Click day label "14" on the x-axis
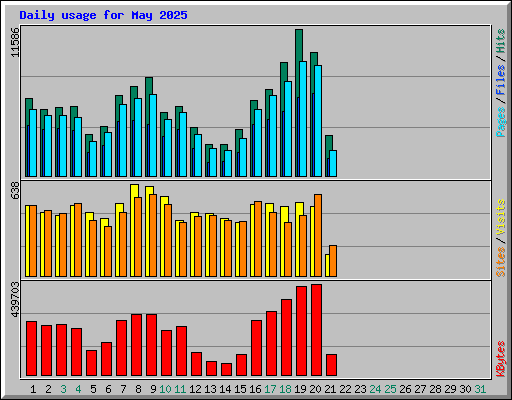The width and height of the screenshot is (512, 400). [x=225, y=389]
